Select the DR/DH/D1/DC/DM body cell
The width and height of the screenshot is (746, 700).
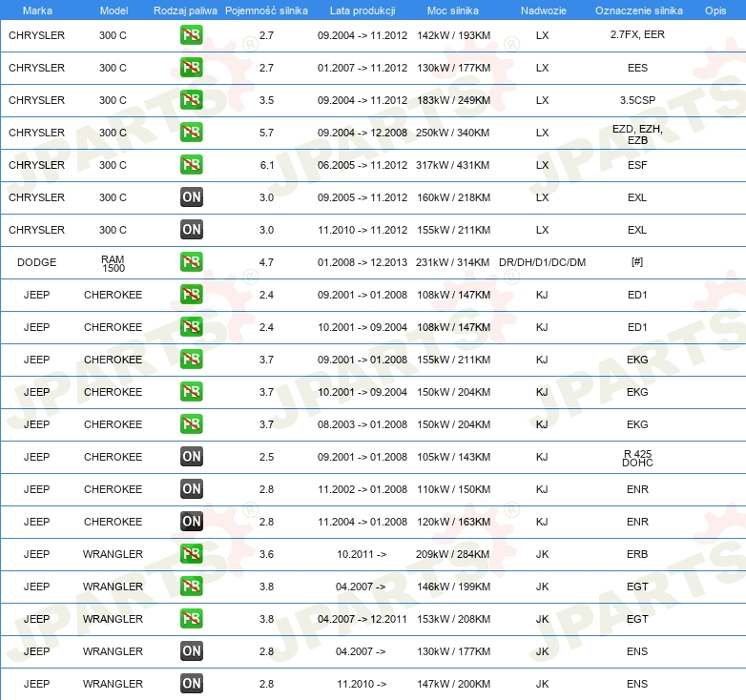click(x=543, y=262)
